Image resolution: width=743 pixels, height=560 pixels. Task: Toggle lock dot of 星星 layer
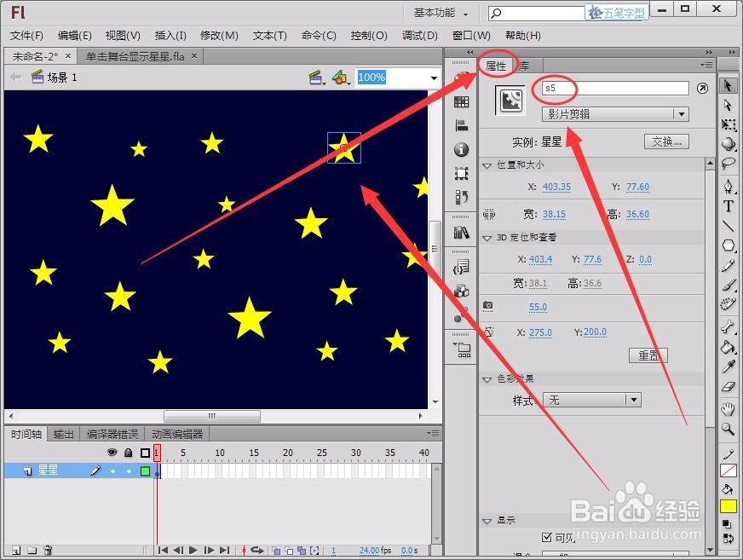click(x=129, y=471)
